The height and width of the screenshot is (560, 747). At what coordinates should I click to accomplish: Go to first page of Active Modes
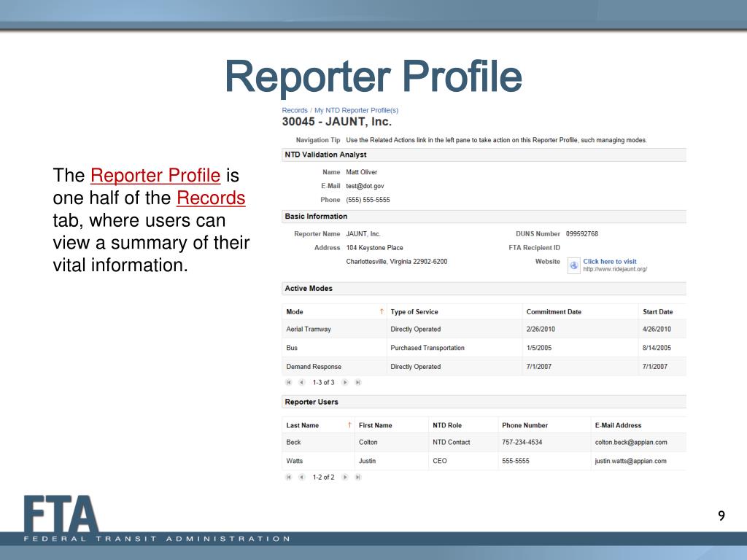tap(288, 382)
